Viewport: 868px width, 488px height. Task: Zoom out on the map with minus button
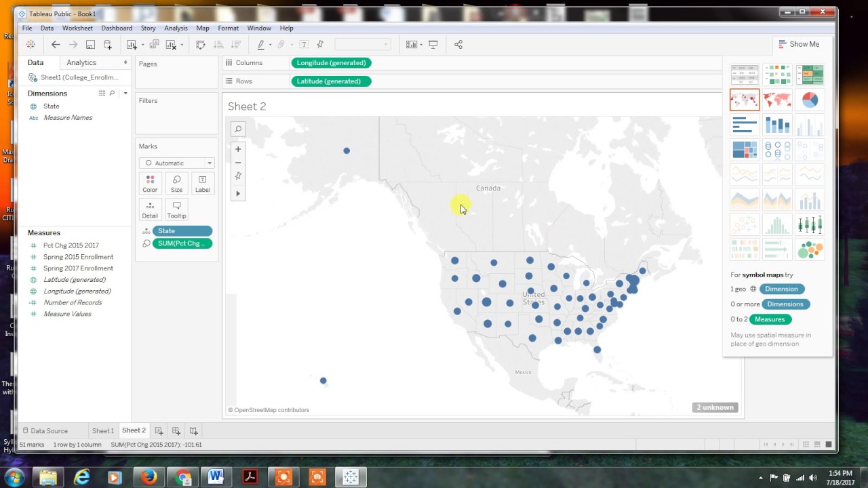(238, 163)
